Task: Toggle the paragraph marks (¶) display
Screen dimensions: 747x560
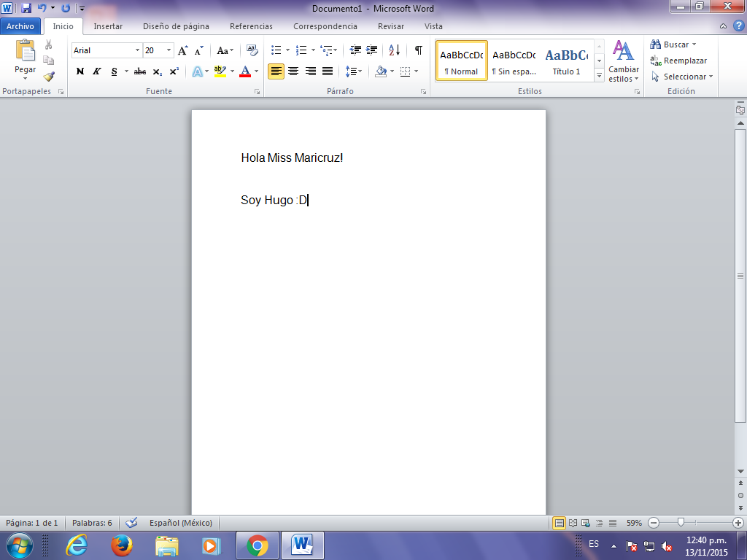Action: point(418,50)
